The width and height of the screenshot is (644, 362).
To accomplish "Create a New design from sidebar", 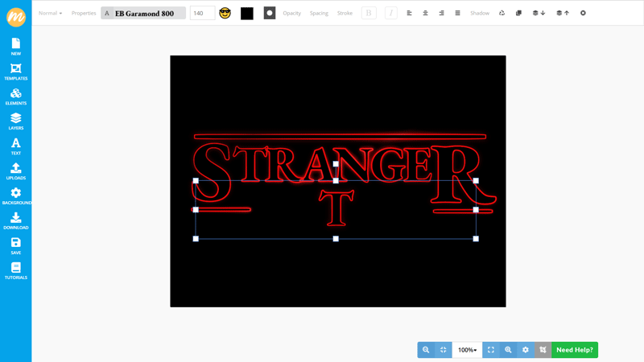I will click(x=15, y=47).
